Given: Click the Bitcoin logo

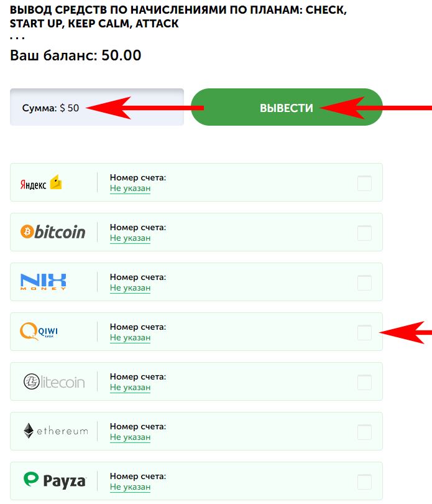Looking at the screenshot, I should 53,231.
